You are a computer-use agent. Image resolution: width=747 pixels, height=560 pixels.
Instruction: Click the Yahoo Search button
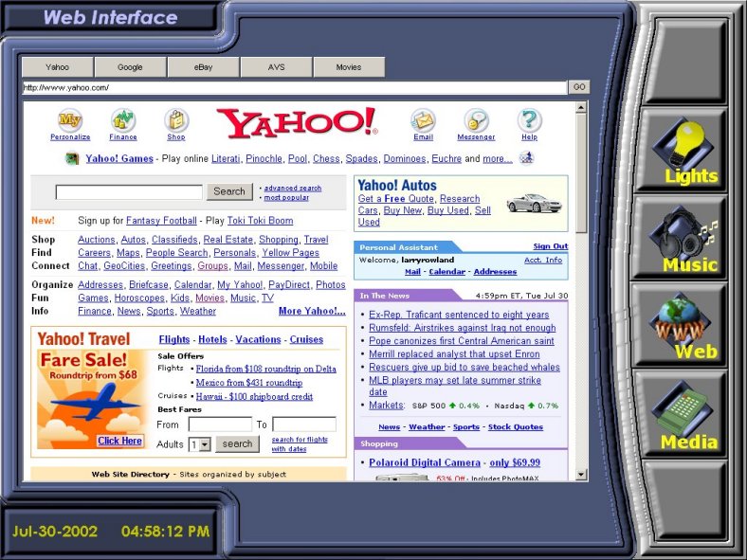[x=228, y=191]
